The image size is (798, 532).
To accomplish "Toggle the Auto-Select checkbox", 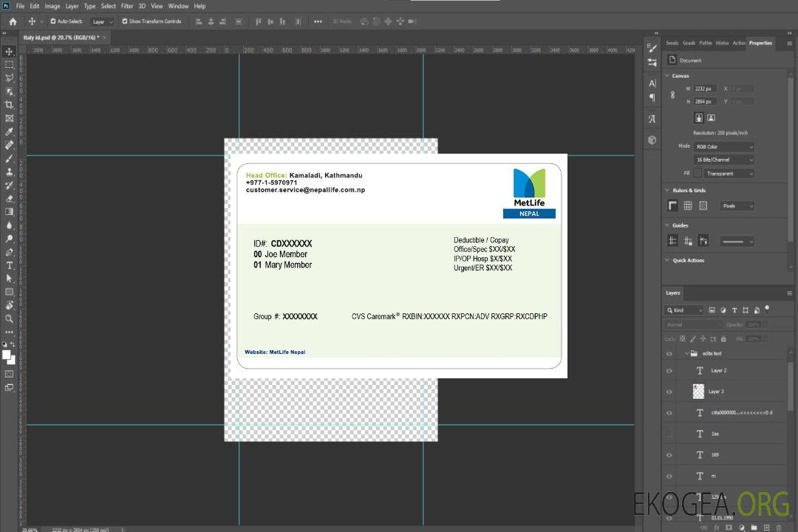I will point(53,21).
